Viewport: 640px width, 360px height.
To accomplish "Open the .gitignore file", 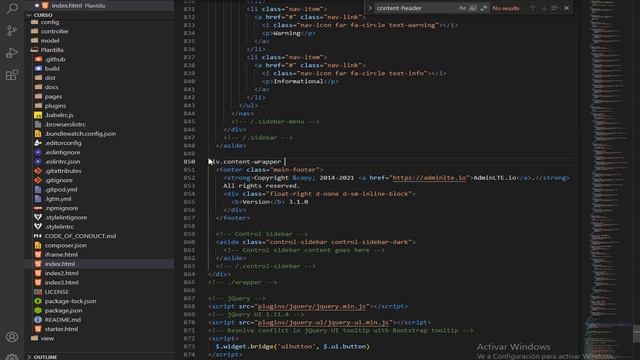I will click(x=58, y=180).
